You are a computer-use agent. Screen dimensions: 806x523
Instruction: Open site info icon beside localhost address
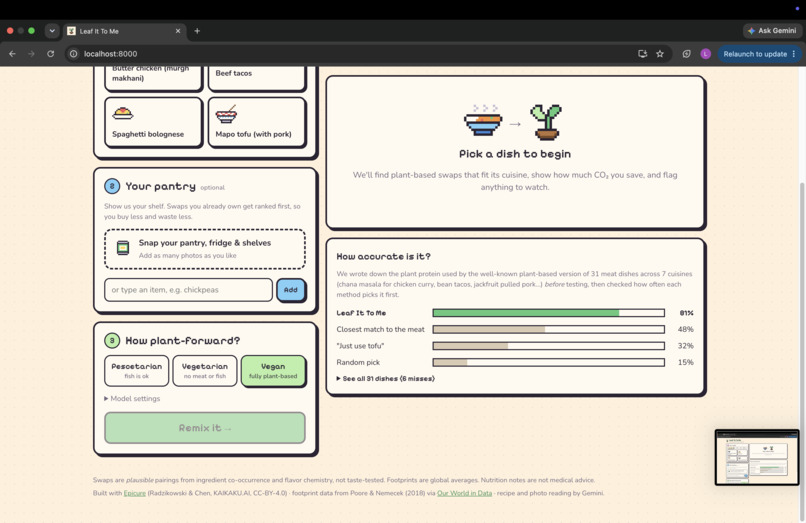pos(74,53)
